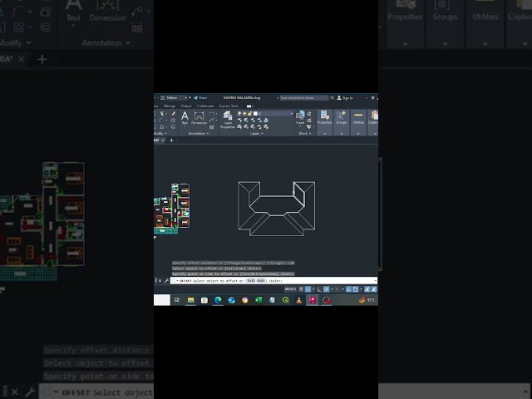Toggle the layer on/off light bulb
Screen dimensions: 532x399
(239, 113)
